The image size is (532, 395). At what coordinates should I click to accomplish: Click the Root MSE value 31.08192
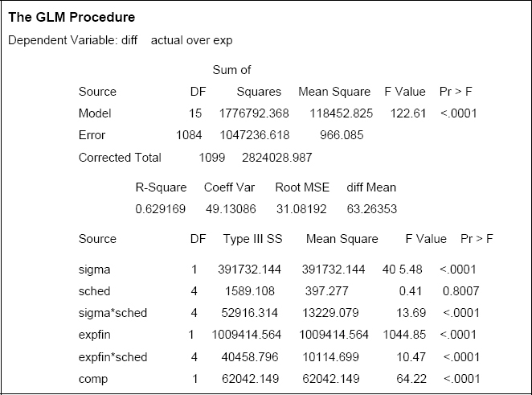pos(301,209)
